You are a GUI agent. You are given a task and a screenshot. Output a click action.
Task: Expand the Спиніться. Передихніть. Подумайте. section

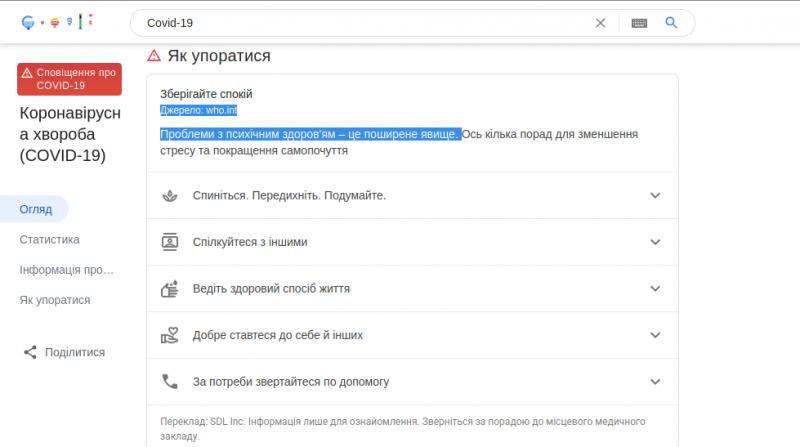click(655, 195)
